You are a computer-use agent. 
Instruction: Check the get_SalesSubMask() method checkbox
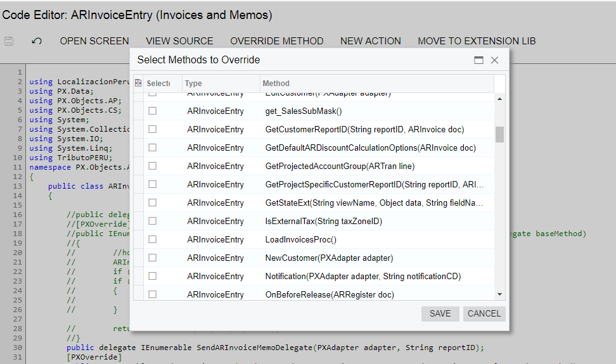(152, 111)
